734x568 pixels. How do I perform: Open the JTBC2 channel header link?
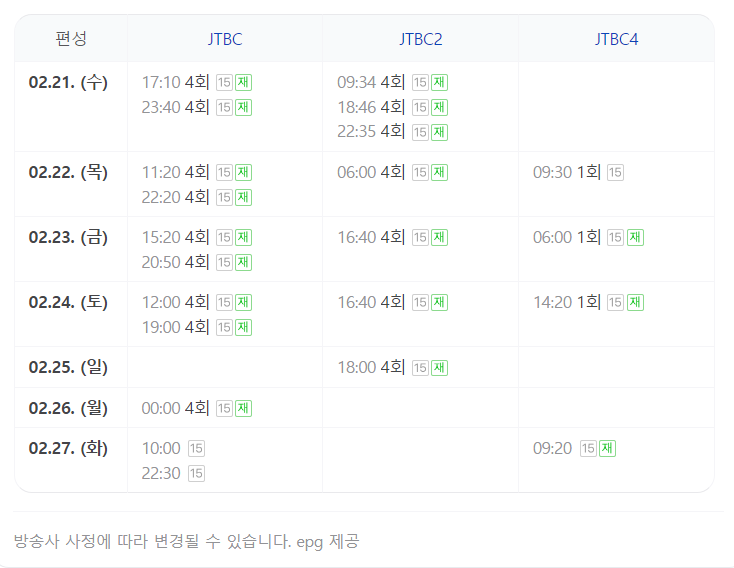420,39
